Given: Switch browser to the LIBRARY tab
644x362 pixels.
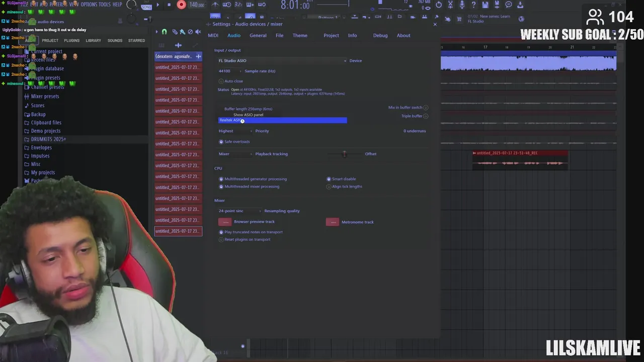Looking at the screenshot, I should pyautogui.click(x=93, y=40).
